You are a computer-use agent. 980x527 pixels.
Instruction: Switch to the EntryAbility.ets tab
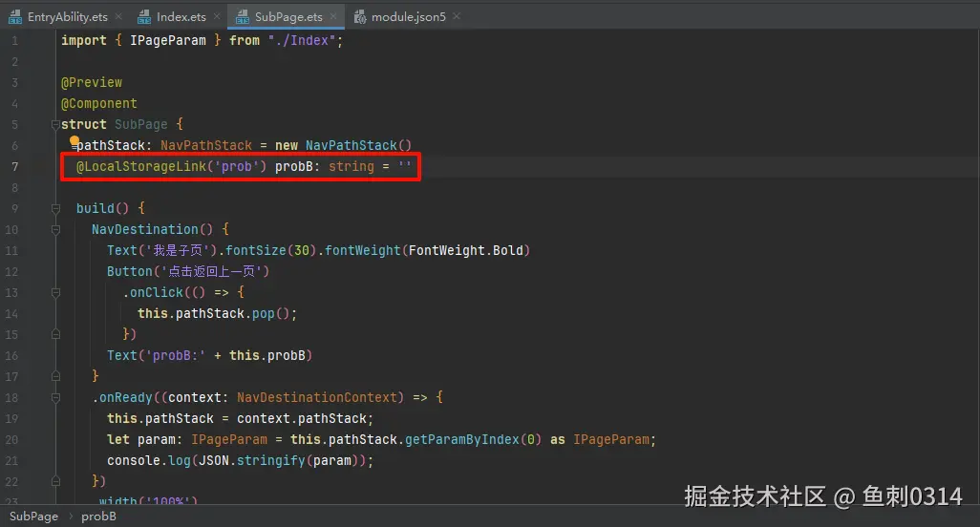click(x=67, y=17)
